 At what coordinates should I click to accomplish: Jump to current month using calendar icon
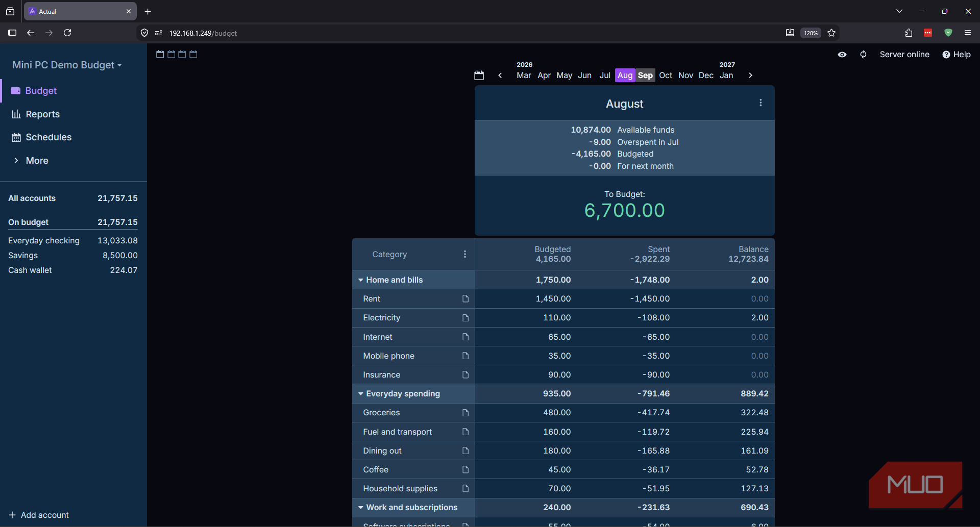pyautogui.click(x=479, y=76)
